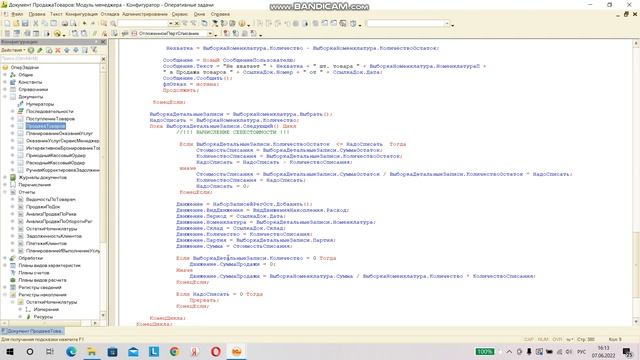Open File Explorer from the taskbar
The width and height of the screenshot is (640, 360).
(x=92, y=351)
